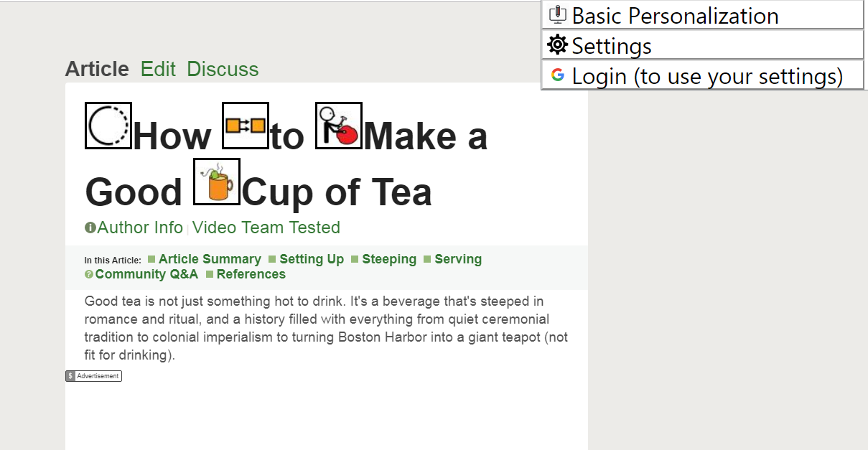Jump to the Steeping section link
The width and height of the screenshot is (868, 450).
(x=389, y=259)
